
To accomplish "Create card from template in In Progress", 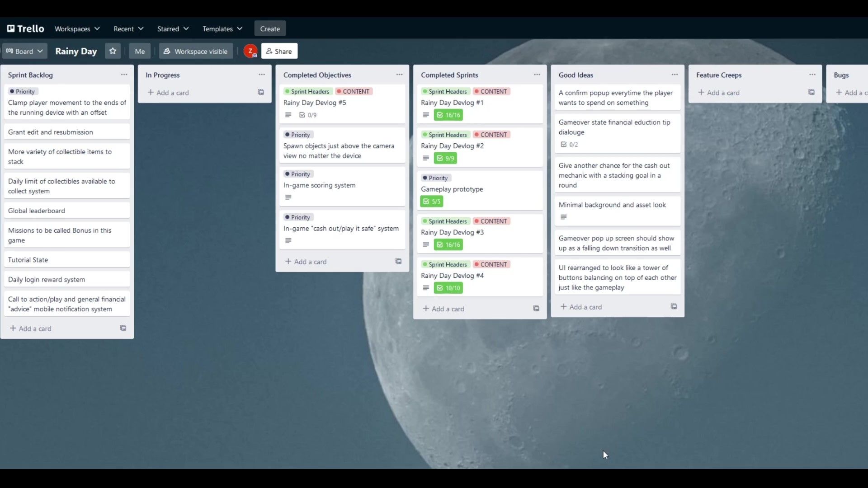I will pyautogui.click(x=261, y=92).
